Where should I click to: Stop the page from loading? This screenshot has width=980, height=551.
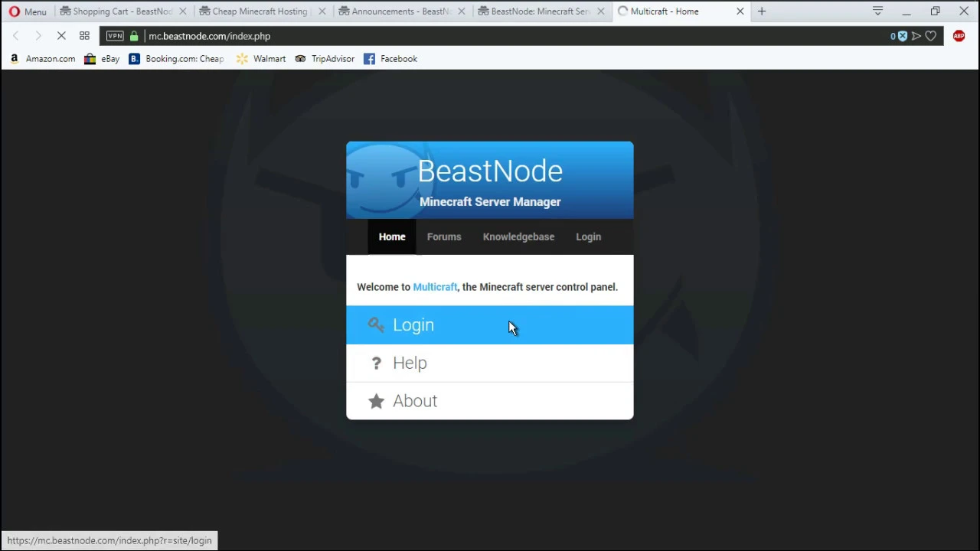tap(62, 36)
